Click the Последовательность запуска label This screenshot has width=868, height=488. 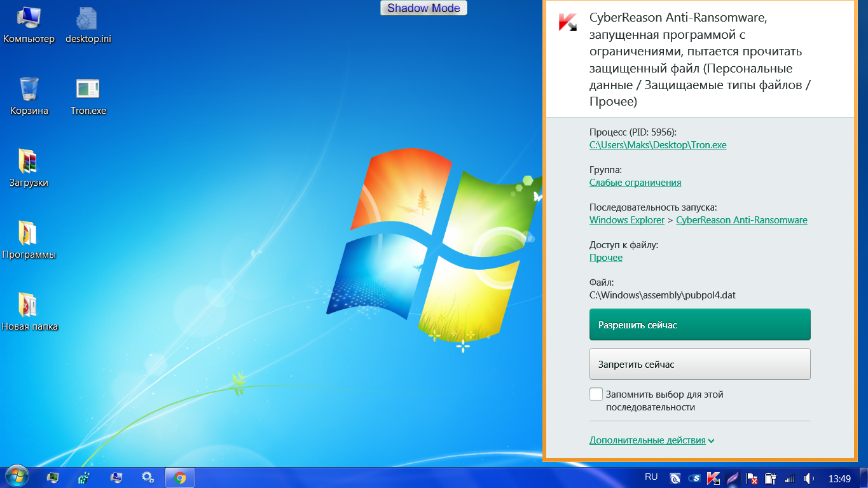pos(653,207)
